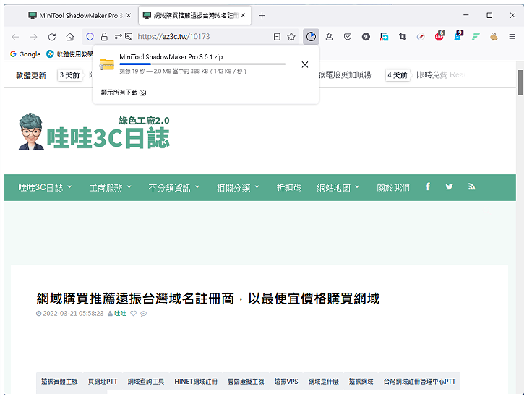The image size is (532, 399).
Task: Toggle the downloads panel button
Action: click(311, 37)
